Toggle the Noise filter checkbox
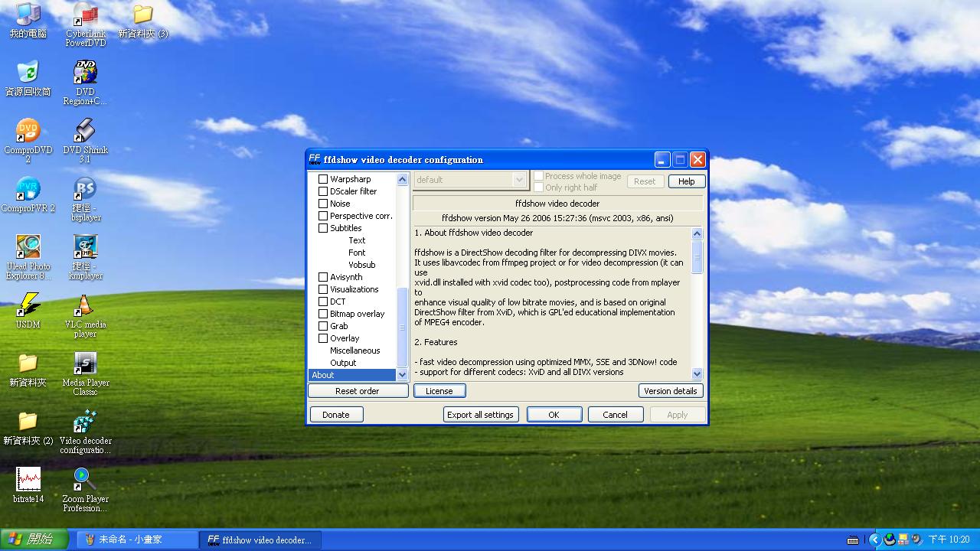 click(323, 204)
